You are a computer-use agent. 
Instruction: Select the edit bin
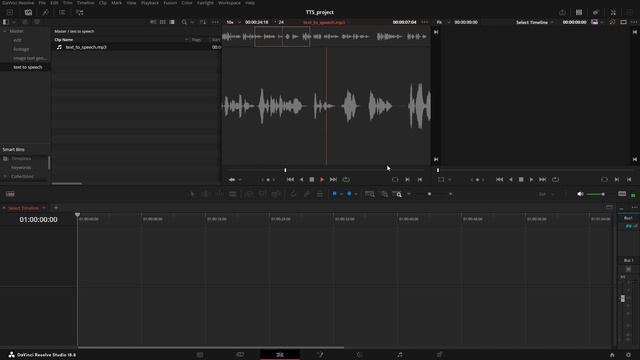[17, 40]
